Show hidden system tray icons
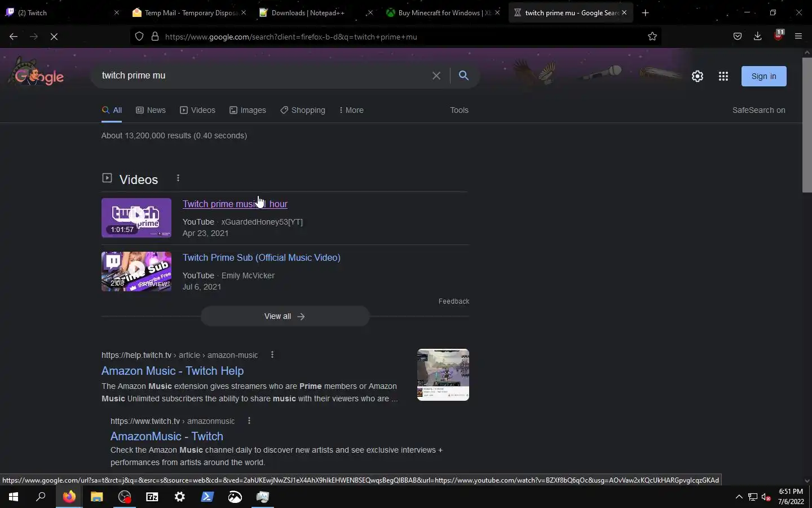This screenshot has height=508, width=812. tap(739, 497)
